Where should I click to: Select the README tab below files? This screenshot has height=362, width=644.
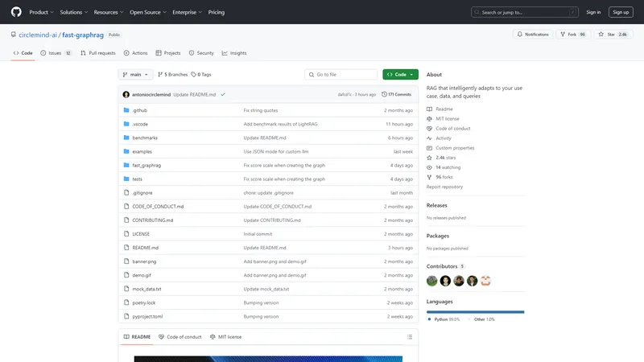137,337
